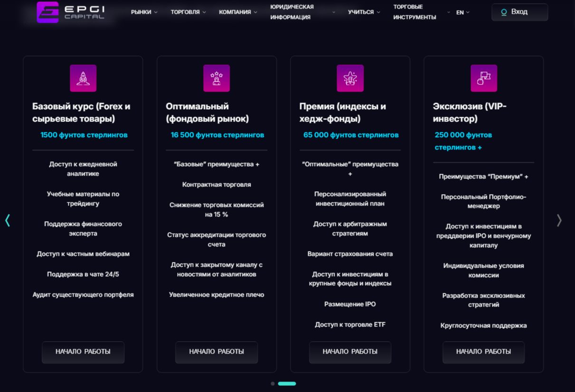Click the 65 000 фунтов стерлингов price text

tap(350, 134)
